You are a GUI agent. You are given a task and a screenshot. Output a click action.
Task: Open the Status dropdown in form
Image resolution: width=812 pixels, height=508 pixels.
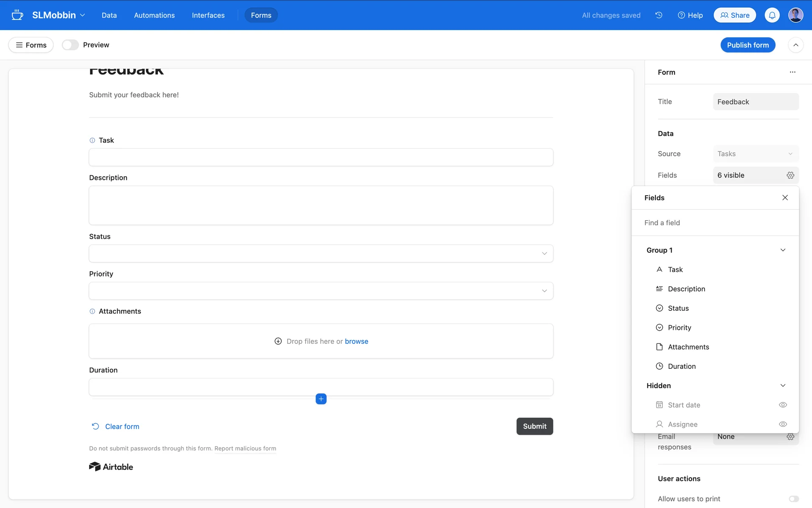pos(321,254)
